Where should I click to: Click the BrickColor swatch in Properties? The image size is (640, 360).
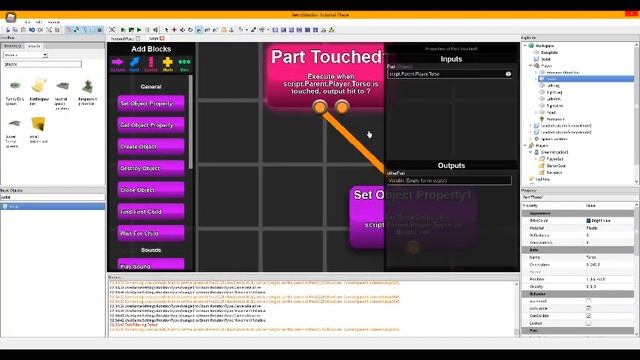pos(589,220)
